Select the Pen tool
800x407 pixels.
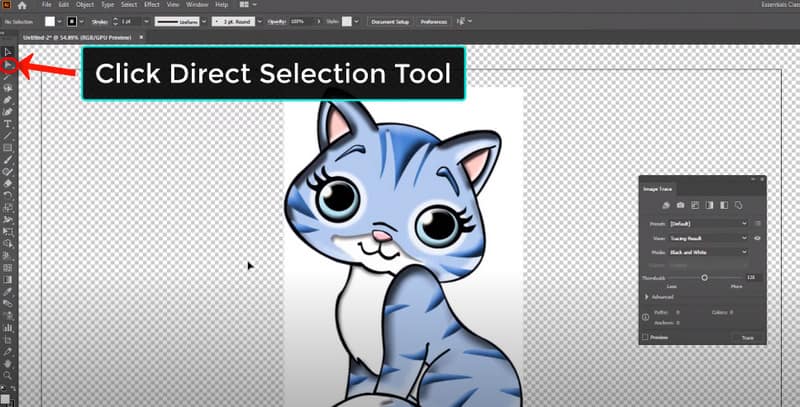pos(8,100)
